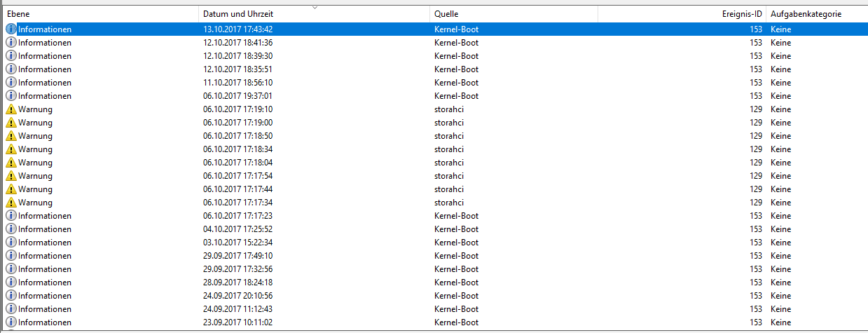Click Keine category of event 06.10.2017 17:18:34
This screenshot has width=868, height=333.
780,149
